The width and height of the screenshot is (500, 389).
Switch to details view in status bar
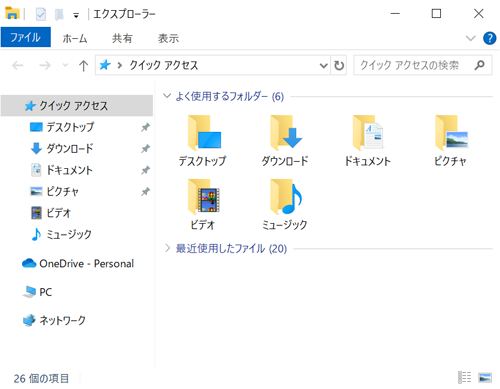[x=464, y=378]
